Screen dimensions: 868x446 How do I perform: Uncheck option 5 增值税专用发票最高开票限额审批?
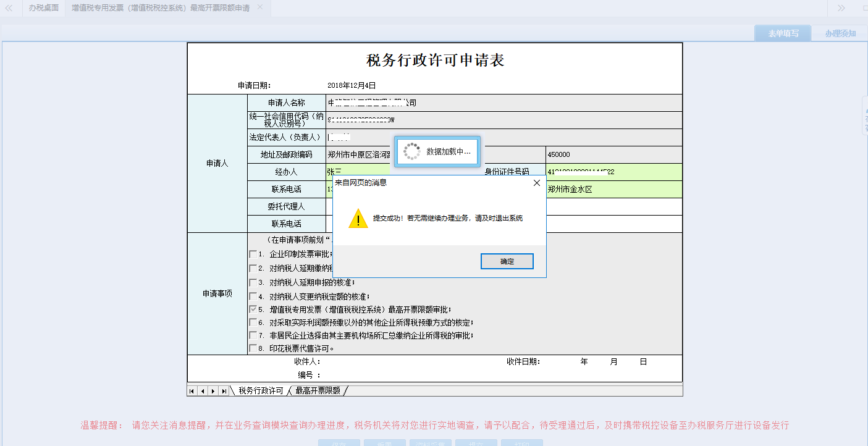click(x=253, y=308)
